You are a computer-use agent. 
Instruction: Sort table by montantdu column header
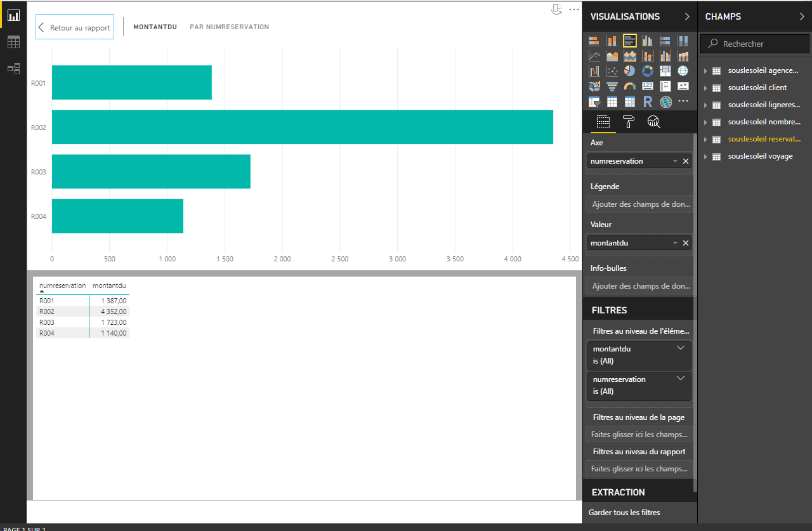(109, 285)
